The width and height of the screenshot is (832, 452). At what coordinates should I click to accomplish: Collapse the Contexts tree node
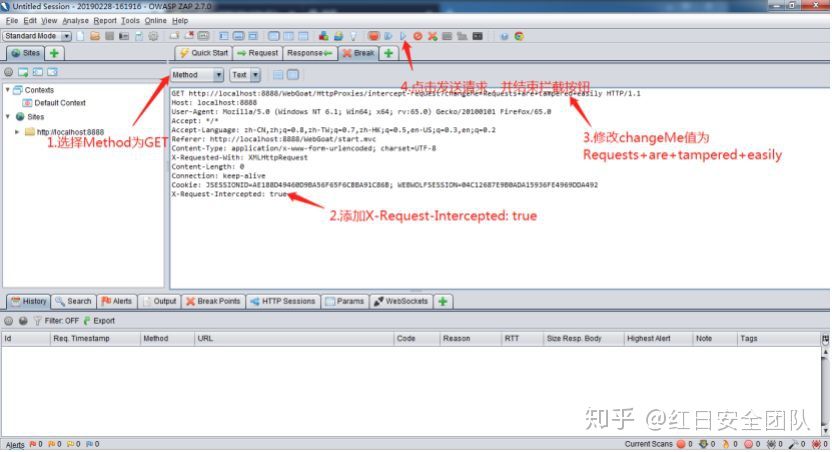tap(7, 90)
